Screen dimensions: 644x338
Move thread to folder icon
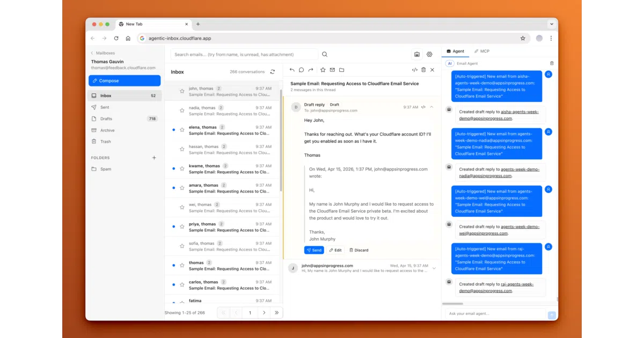tap(341, 70)
